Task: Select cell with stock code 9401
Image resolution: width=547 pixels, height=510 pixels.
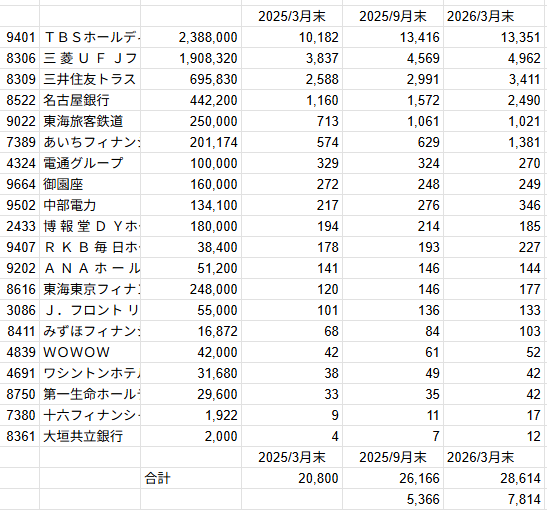Action: [x=20, y=37]
